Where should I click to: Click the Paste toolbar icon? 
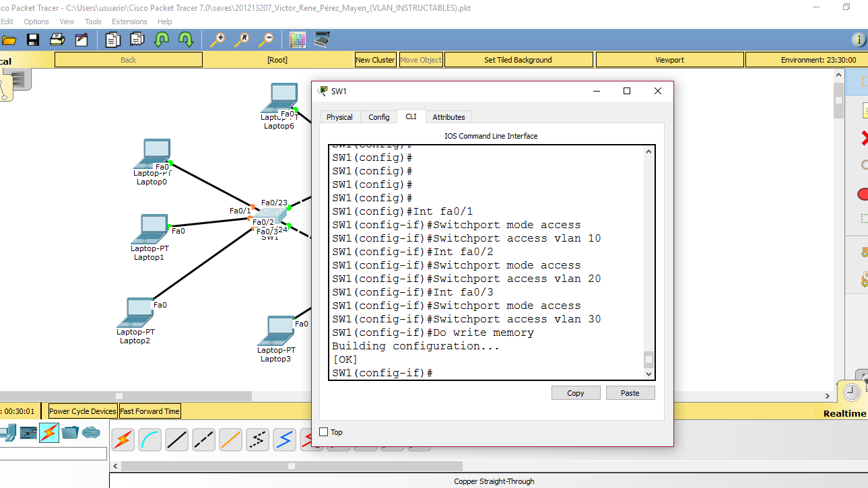pyautogui.click(x=137, y=40)
